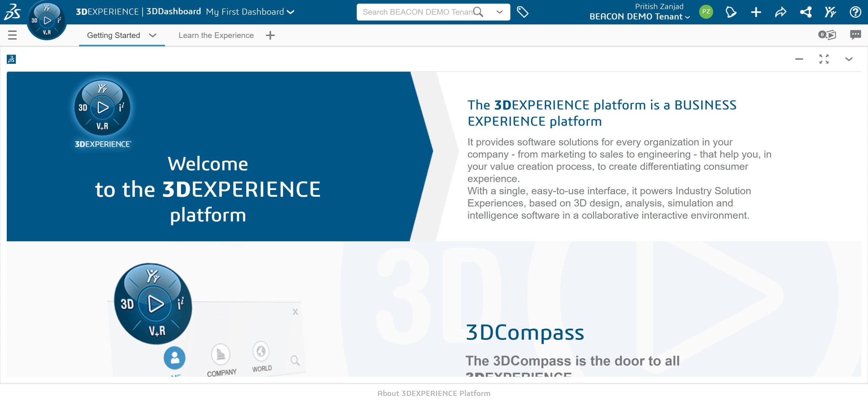Click the COMPANY building icon
This screenshot has height=403, width=868.
(221, 354)
